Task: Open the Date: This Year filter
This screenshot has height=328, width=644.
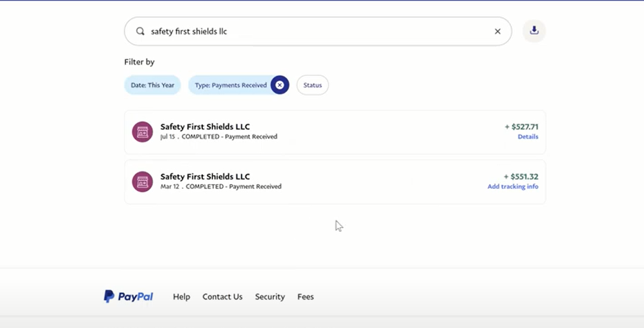Action: pos(152,85)
